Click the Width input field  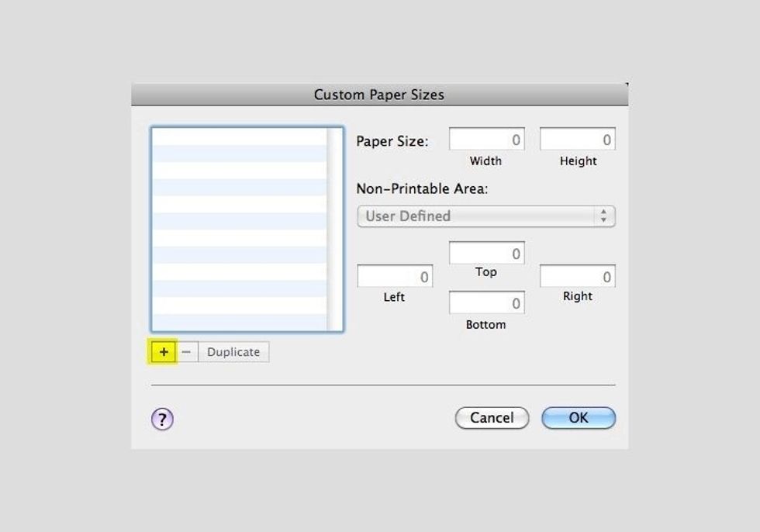pyautogui.click(x=486, y=140)
